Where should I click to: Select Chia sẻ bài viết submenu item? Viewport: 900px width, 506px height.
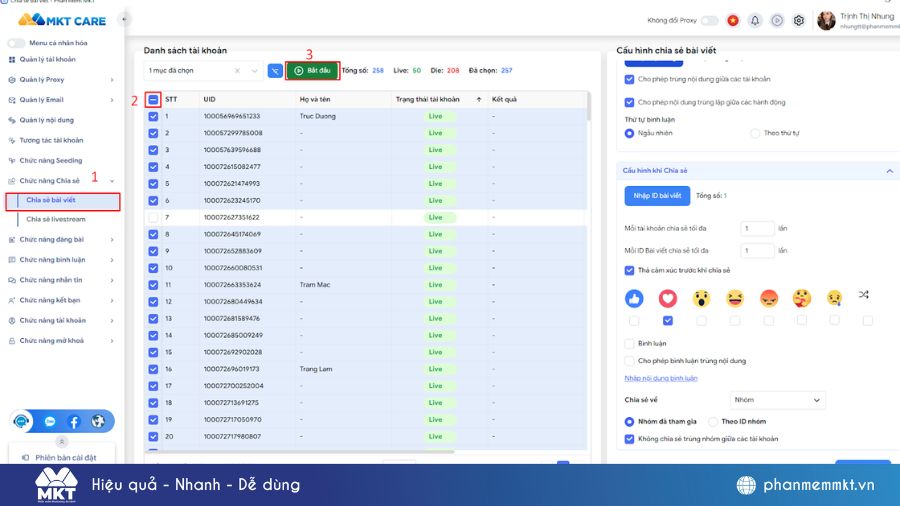click(63, 200)
